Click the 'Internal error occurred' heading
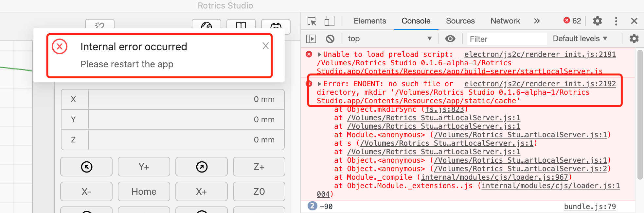This screenshot has width=644, height=213. [134, 47]
